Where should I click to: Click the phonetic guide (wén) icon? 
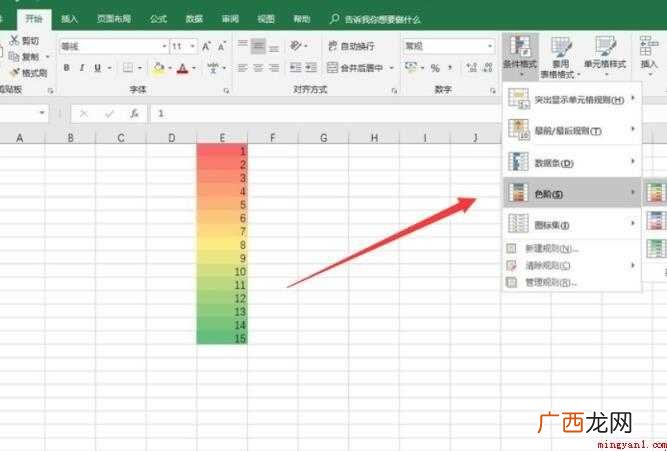213,68
